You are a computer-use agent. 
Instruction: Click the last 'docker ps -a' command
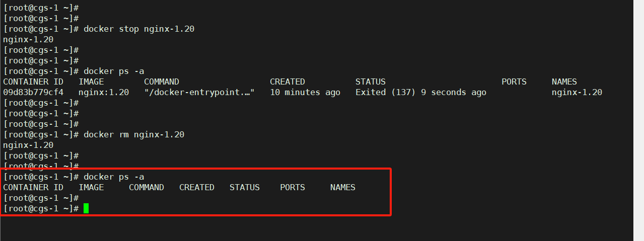click(114, 177)
